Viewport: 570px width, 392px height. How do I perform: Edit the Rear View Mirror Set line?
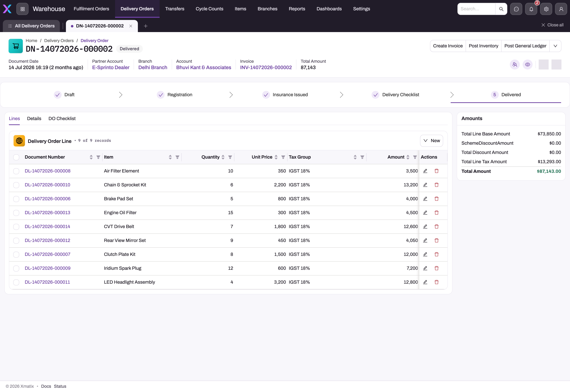[x=425, y=240]
